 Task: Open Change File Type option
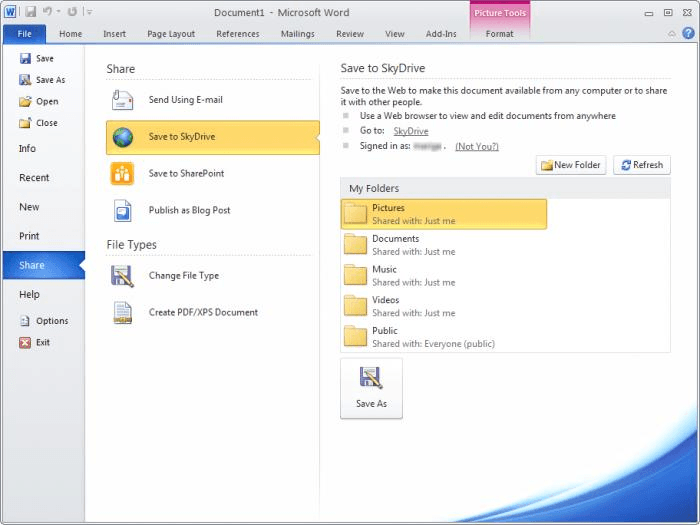(183, 276)
